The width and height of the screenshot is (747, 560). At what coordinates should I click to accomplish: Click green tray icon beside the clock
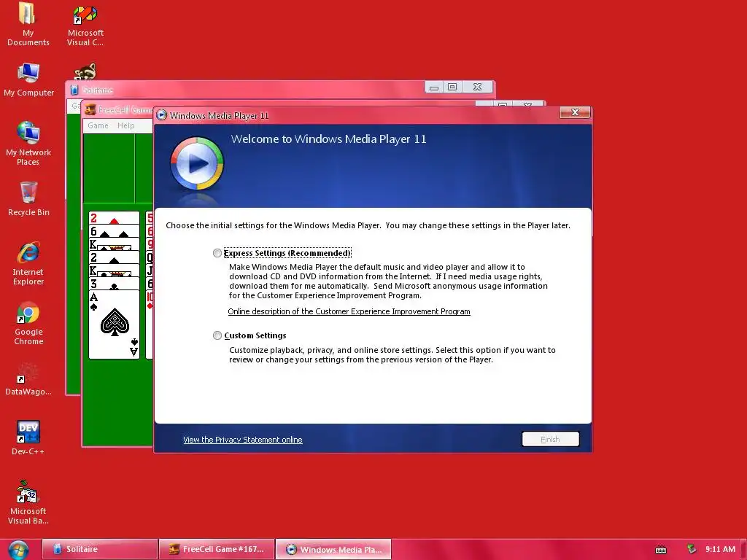(x=692, y=550)
